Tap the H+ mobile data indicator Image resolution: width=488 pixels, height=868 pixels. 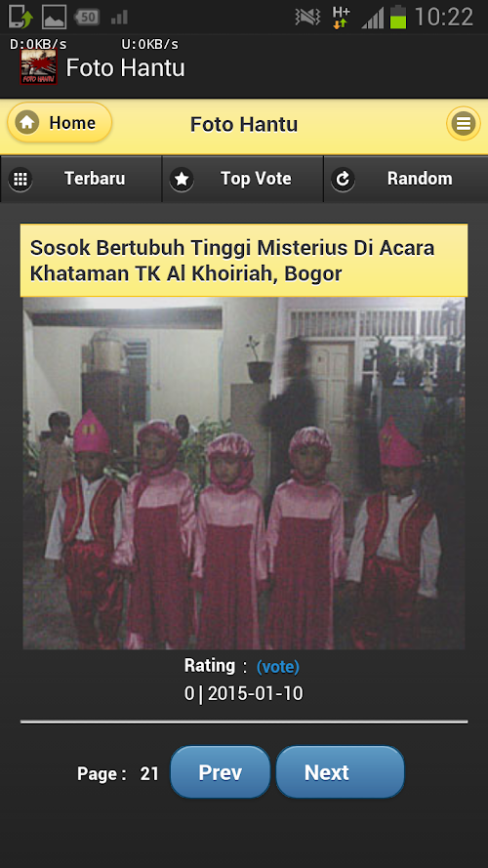pyautogui.click(x=341, y=18)
